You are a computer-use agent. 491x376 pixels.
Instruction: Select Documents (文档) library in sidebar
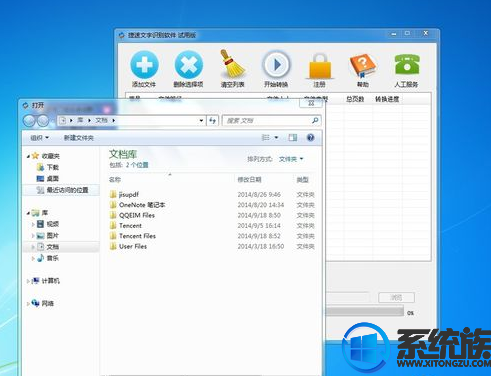pos(48,247)
